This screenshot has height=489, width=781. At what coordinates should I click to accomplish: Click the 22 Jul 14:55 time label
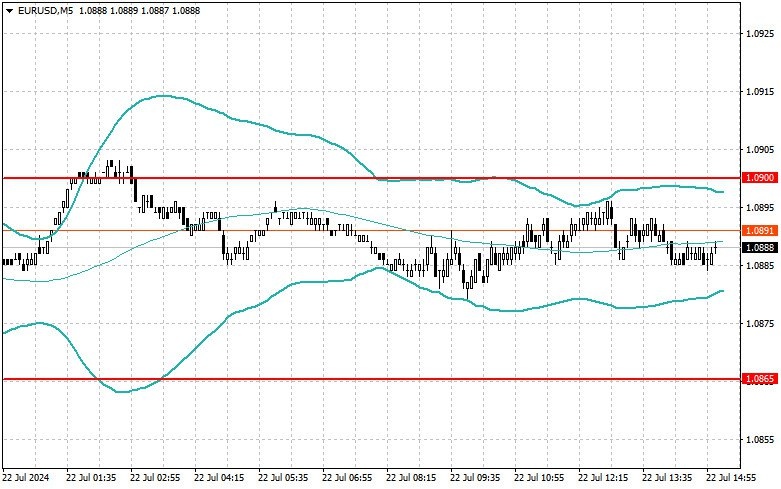[x=731, y=478]
